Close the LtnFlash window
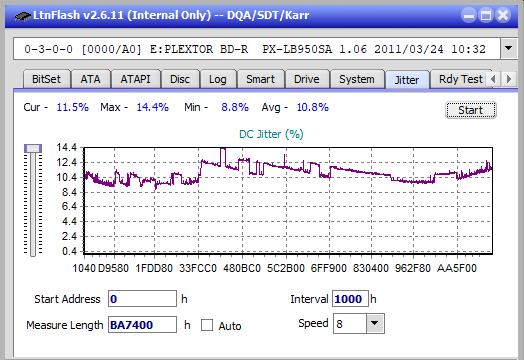This screenshot has height=360, width=524. coord(503,15)
